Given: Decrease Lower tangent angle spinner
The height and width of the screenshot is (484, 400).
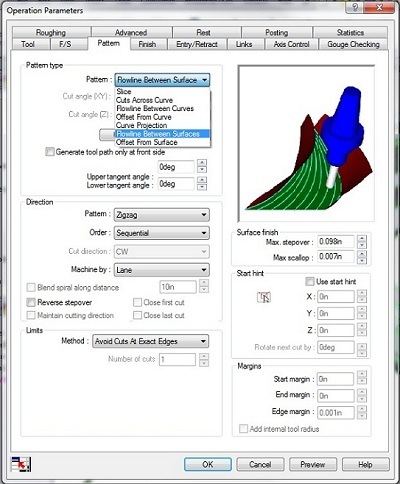Looking at the screenshot, I should point(202,187).
